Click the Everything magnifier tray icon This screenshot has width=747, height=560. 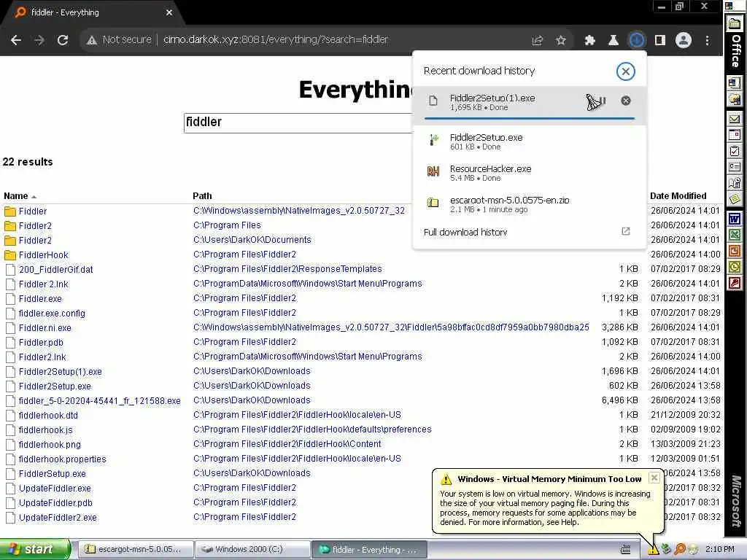680,550
